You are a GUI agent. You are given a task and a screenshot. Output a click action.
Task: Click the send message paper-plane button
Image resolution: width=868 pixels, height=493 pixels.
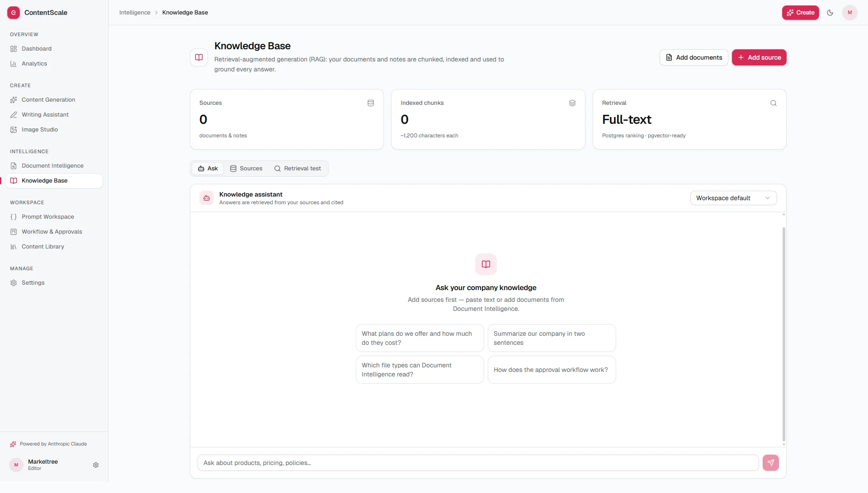point(771,463)
